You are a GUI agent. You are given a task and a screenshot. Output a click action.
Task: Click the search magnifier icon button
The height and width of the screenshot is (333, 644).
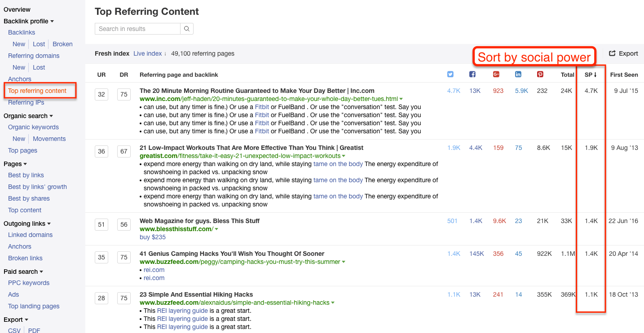coord(187,29)
